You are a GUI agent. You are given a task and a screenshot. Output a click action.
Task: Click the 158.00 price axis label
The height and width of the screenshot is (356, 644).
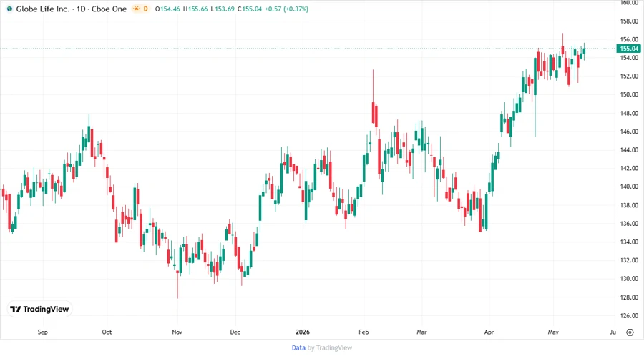coord(629,21)
